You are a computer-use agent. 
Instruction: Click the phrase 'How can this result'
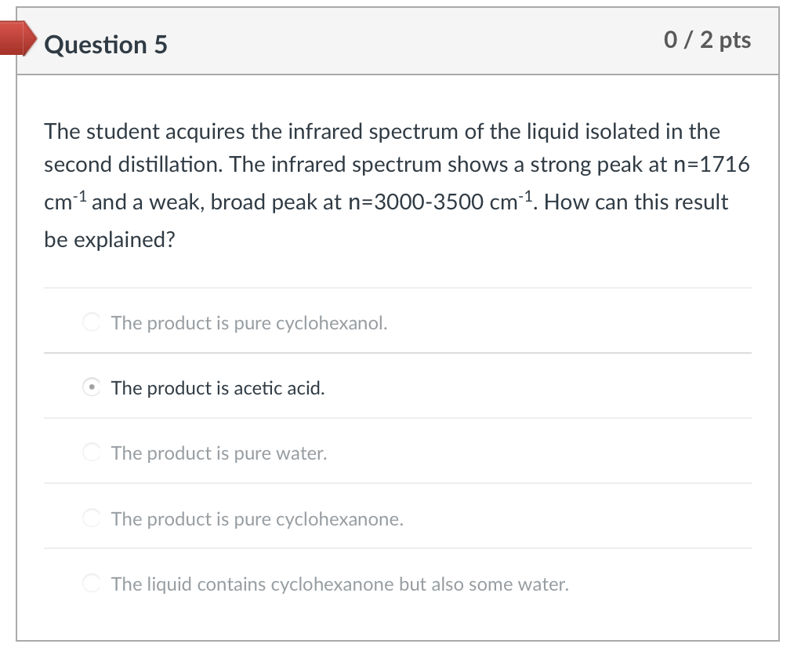tap(636, 202)
